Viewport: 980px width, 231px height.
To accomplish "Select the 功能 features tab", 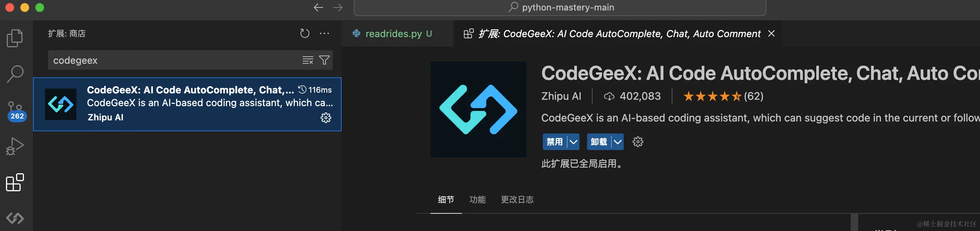I will pyautogui.click(x=477, y=199).
